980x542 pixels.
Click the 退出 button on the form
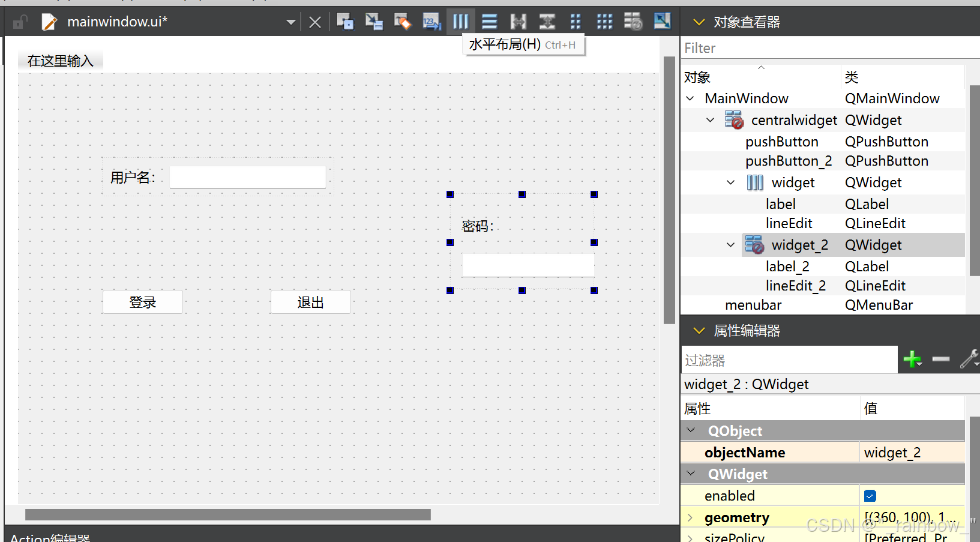click(311, 302)
